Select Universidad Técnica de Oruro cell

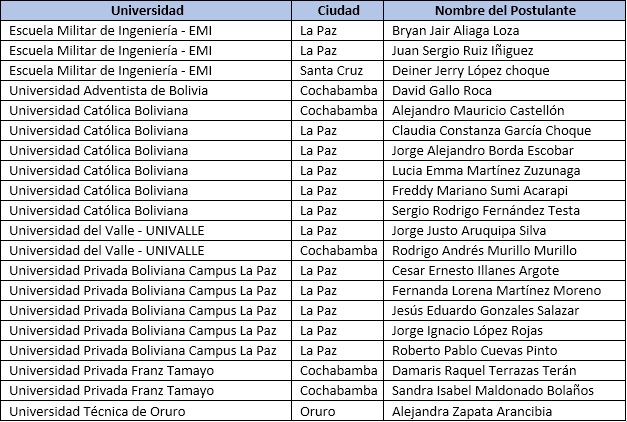146,411
